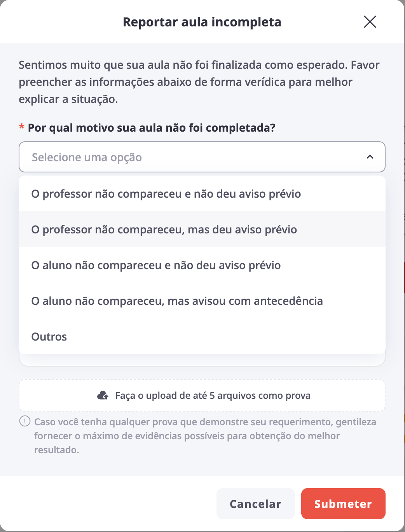Click the Reportar aula incompleta title

pos(202,22)
